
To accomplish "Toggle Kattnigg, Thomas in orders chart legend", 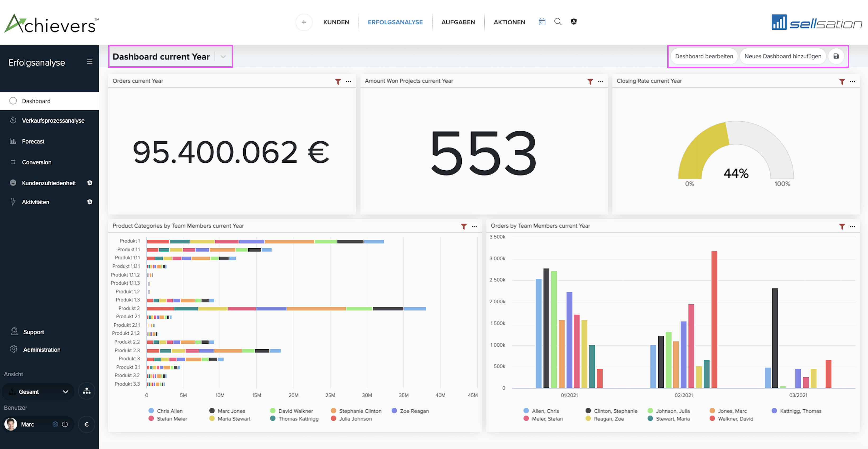I will click(796, 411).
